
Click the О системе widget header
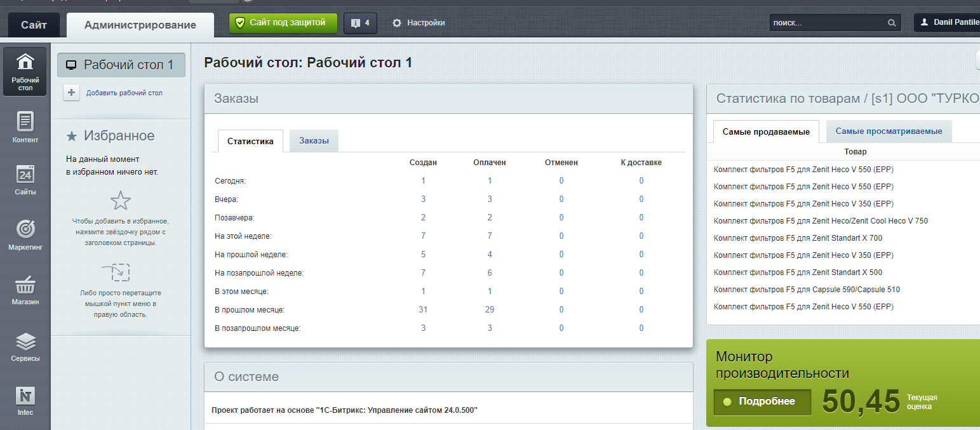pos(448,377)
